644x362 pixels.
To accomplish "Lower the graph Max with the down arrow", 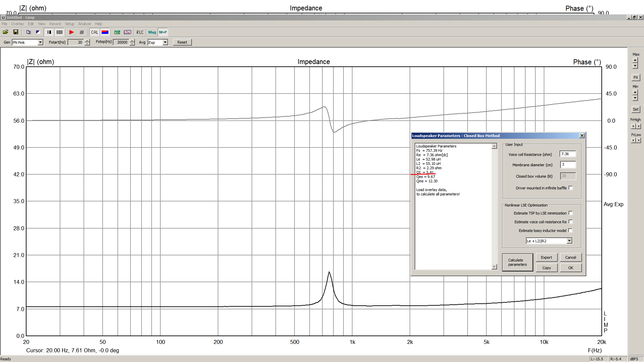I will tap(635, 66).
